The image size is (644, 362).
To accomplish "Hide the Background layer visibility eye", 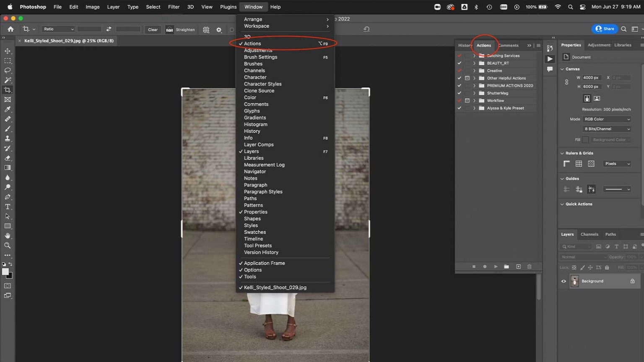I will tap(563, 281).
